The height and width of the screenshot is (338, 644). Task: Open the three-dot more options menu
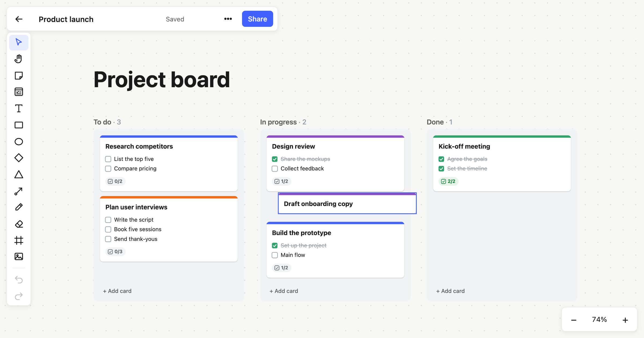tap(228, 19)
